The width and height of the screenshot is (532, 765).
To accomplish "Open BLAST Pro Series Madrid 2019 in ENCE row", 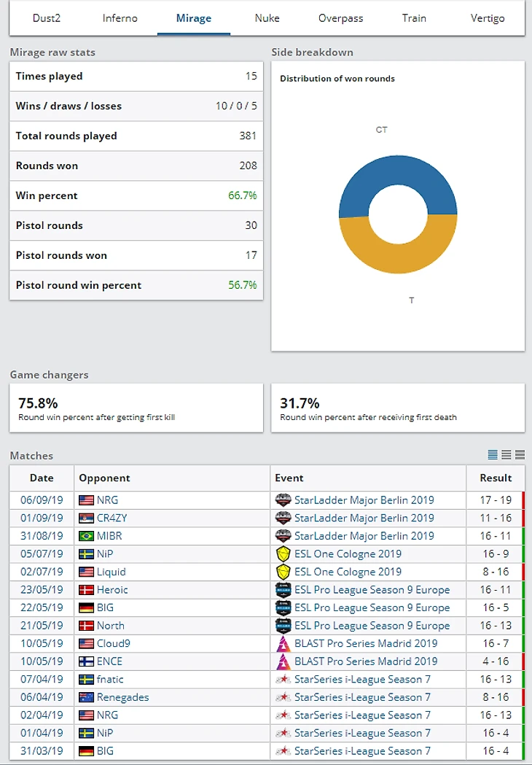I will (366, 661).
